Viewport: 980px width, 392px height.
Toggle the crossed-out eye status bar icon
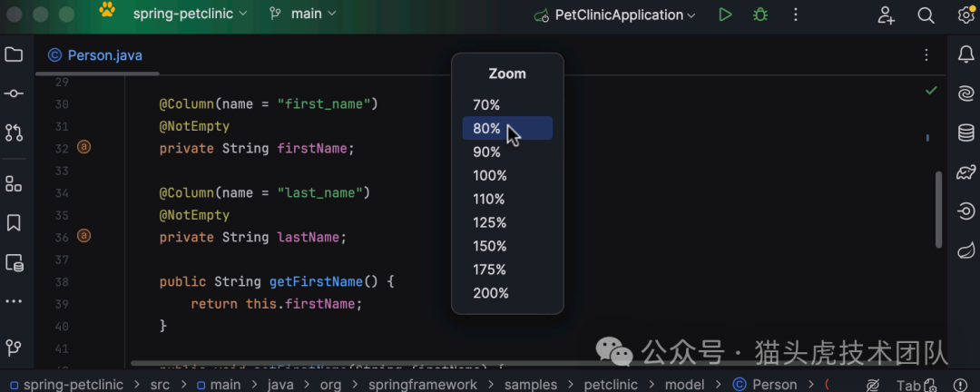pos(873,385)
